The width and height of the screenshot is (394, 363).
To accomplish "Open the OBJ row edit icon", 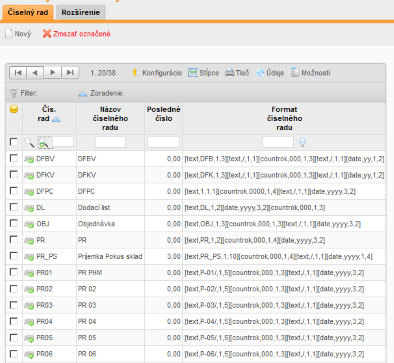I will point(29,224).
